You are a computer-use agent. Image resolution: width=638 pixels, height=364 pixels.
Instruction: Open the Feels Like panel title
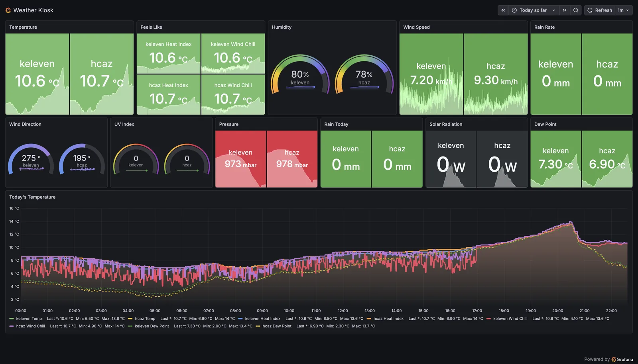pyautogui.click(x=151, y=27)
